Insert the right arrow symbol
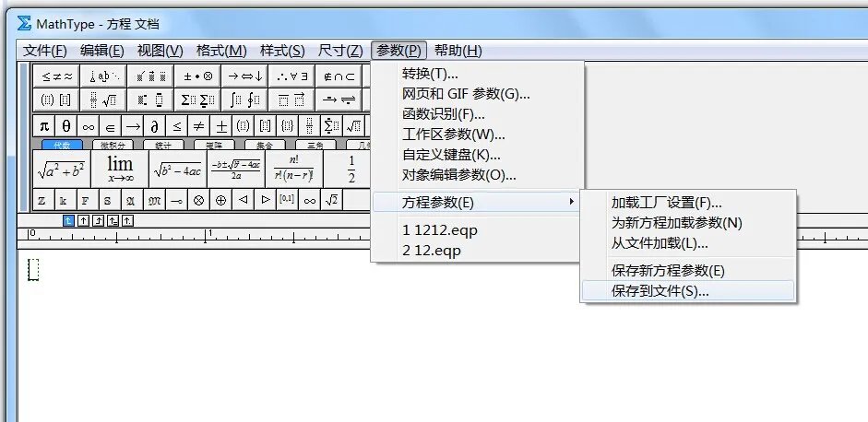This screenshot has height=422, width=868. tap(132, 126)
